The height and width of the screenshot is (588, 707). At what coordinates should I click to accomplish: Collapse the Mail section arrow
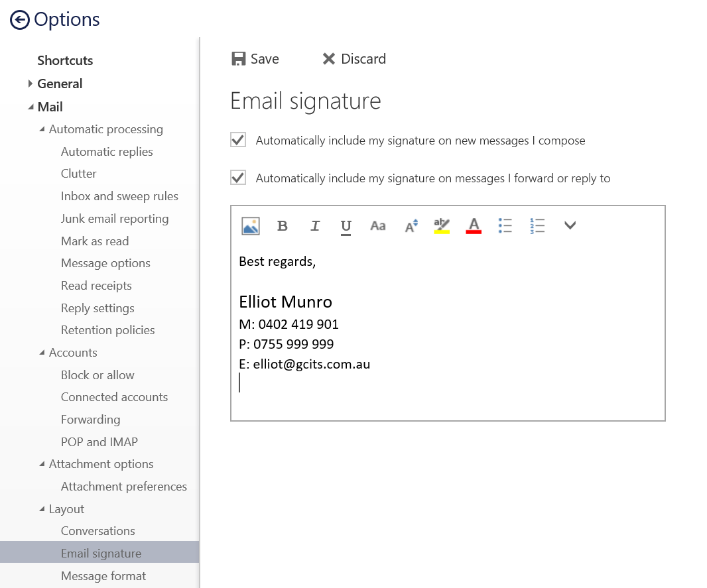(x=31, y=107)
